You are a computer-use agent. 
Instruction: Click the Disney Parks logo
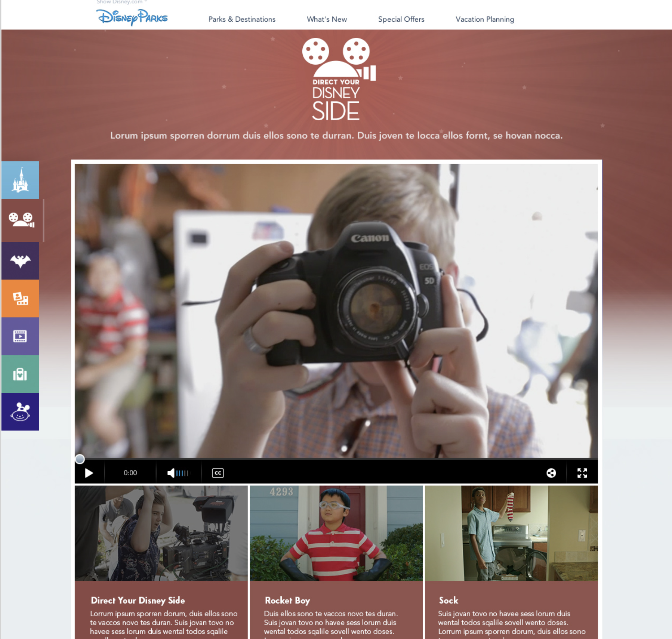132,17
